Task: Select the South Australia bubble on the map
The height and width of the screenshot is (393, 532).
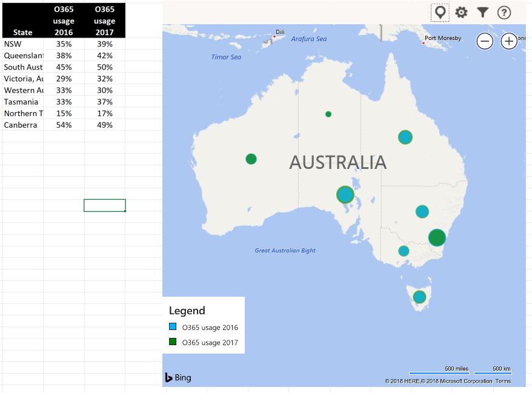Action: click(x=345, y=195)
